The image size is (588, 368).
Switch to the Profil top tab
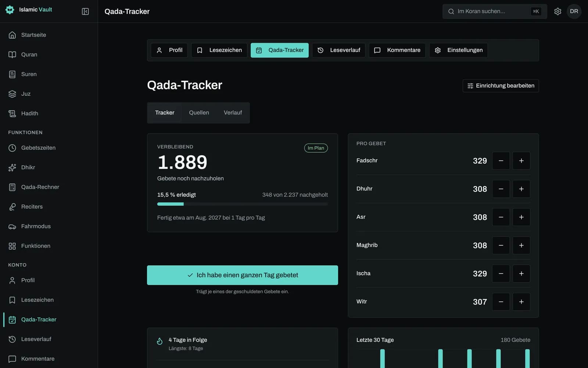(169, 50)
